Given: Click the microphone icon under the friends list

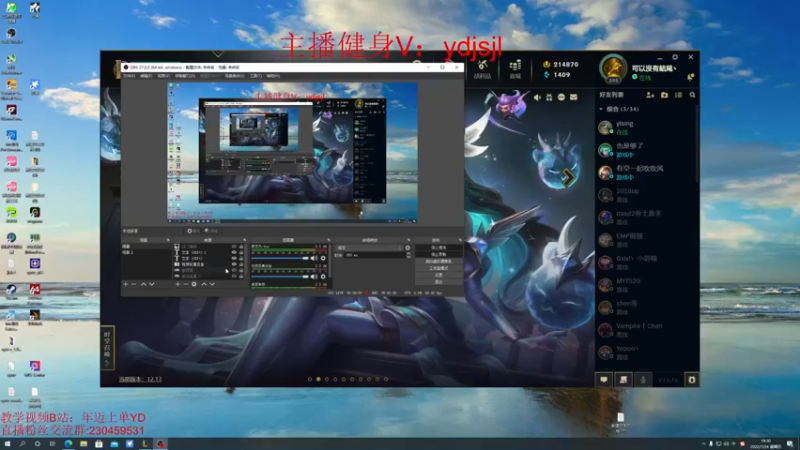Looking at the screenshot, I should pyautogui.click(x=643, y=380).
